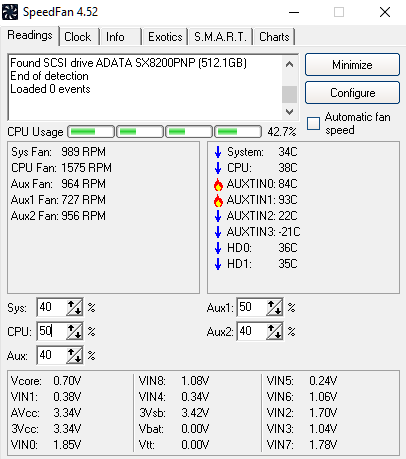This screenshot has width=406, height=459.
Task: Click the Aux fan speed stepper arrows
Action: 74,355
